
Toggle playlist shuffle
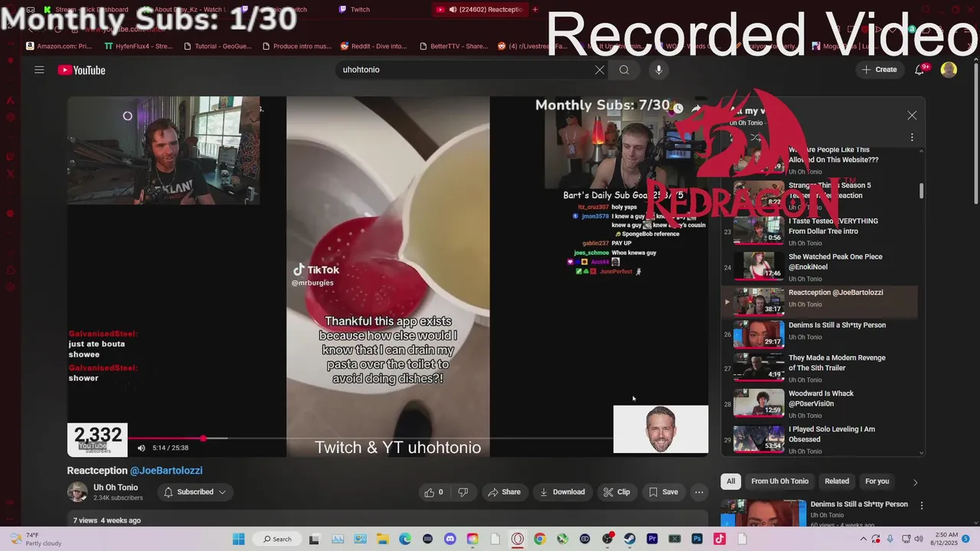[x=755, y=138]
